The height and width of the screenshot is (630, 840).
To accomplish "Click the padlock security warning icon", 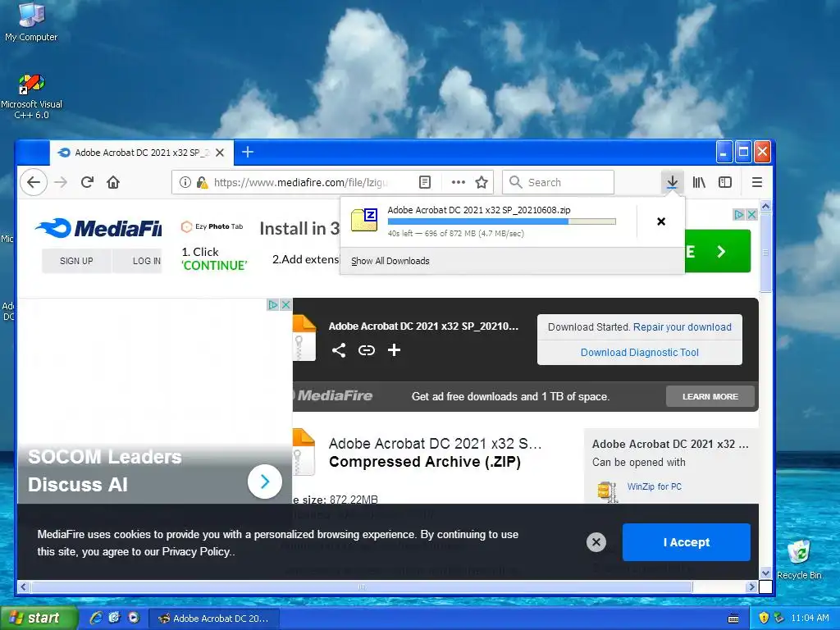I will [x=202, y=182].
